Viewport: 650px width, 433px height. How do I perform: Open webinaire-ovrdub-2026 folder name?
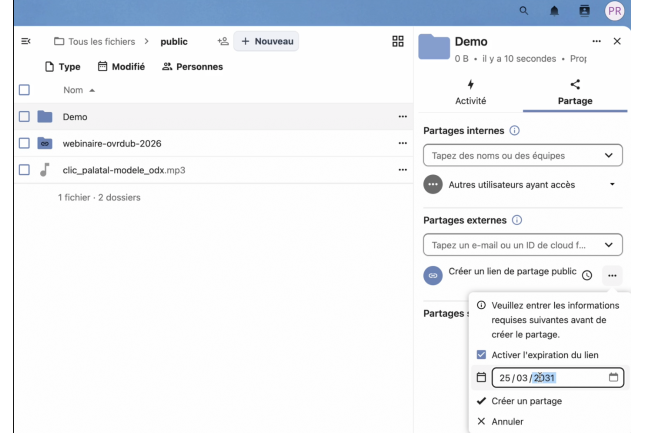(x=112, y=144)
